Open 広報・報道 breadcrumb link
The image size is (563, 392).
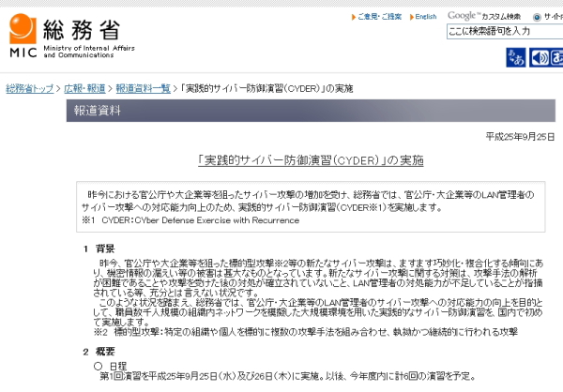(85, 88)
